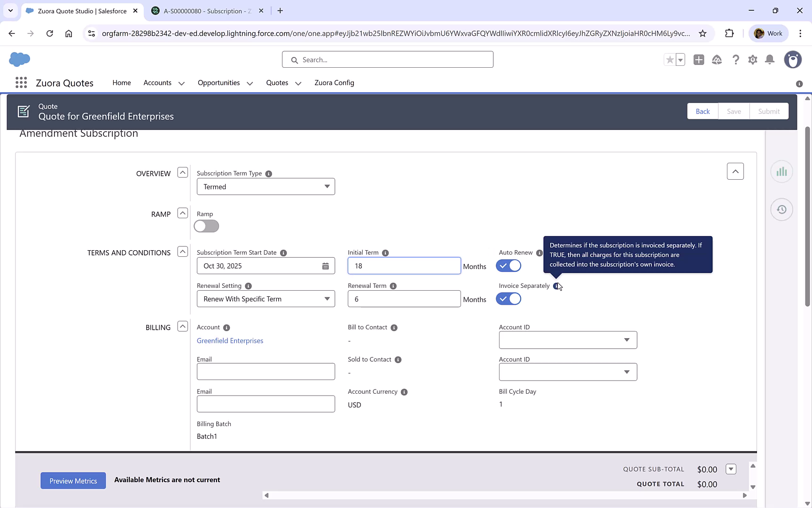
Task: Open the Quotes navigation menu
Action: 282,83
